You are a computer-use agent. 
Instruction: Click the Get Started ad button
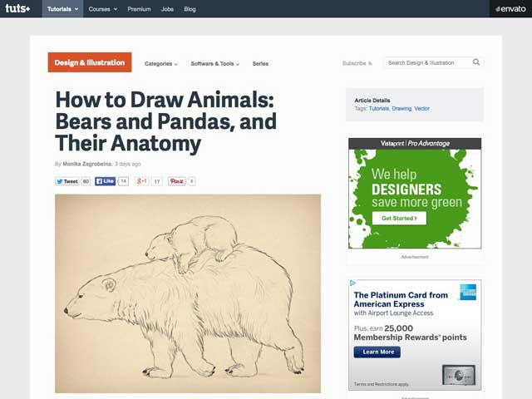pos(399,218)
